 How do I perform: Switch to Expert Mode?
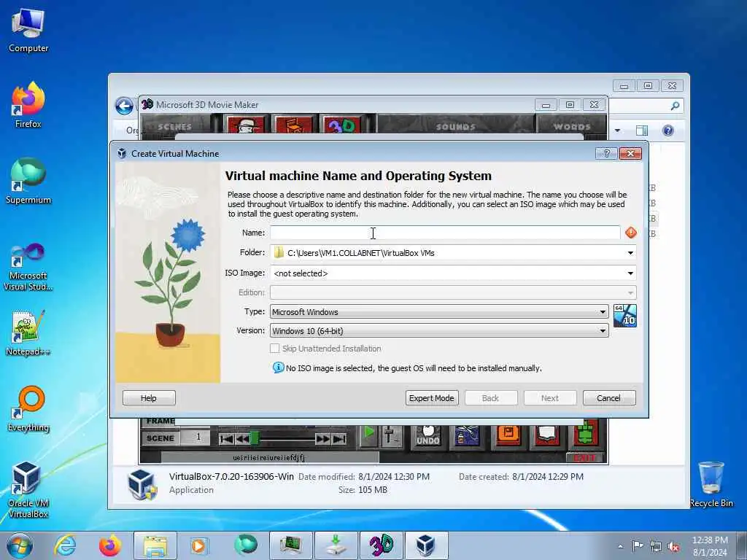pos(432,398)
